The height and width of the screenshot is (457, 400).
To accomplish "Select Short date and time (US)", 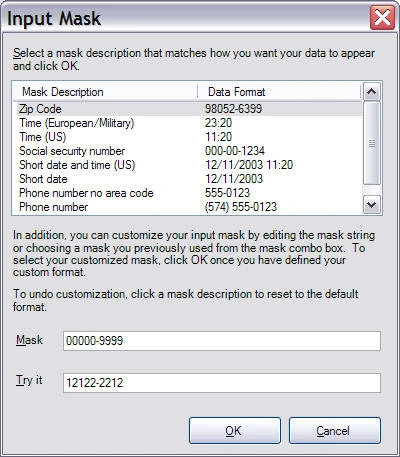I will tap(189, 165).
